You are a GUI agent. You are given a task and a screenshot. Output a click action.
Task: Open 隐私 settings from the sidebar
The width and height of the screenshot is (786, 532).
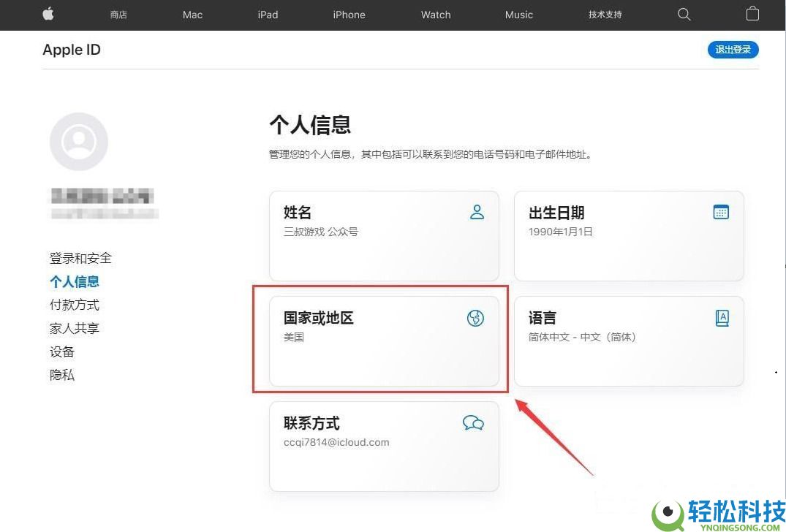point(61,375)
